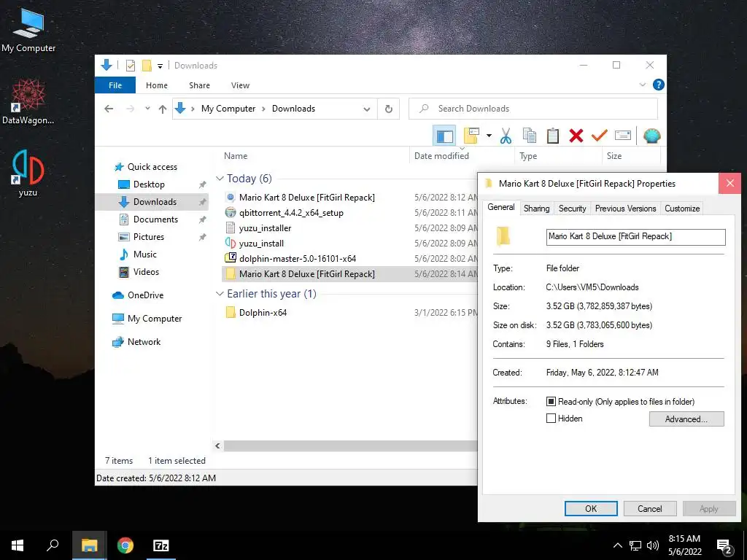
Task: Open the Customize Quick Access Toolbar dropdown
Action: click(160, 66)
